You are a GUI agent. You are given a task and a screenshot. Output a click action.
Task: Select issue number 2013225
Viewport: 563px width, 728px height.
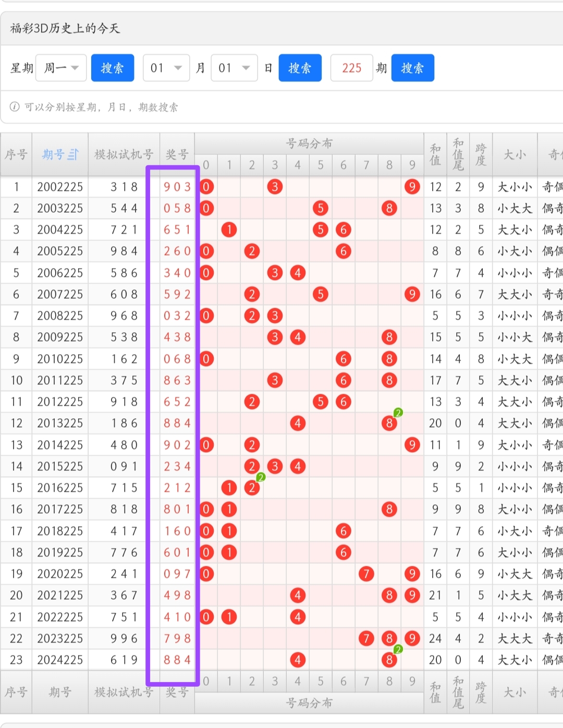pyautogui.click(x=60, y=423)
